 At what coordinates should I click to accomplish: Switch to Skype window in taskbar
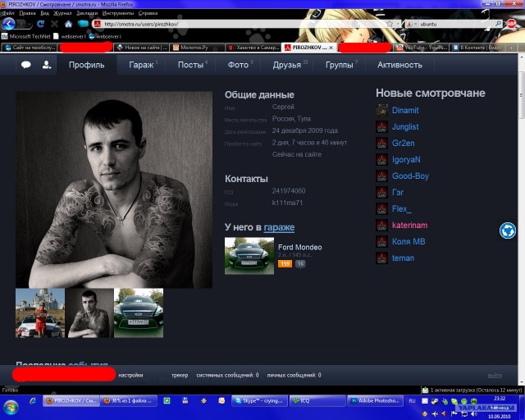click(259, 400)
